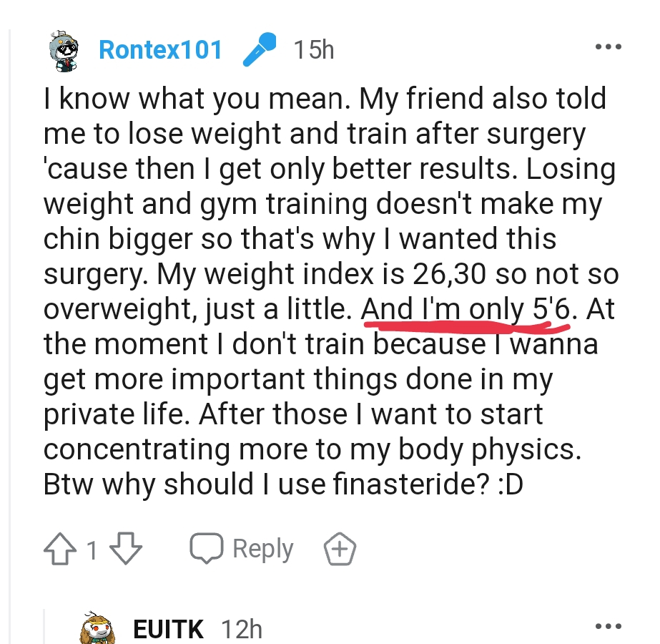Viewport: 660px width, 644px height.
Task: Visit the EUITK user profile link
Action: [168, 629]
